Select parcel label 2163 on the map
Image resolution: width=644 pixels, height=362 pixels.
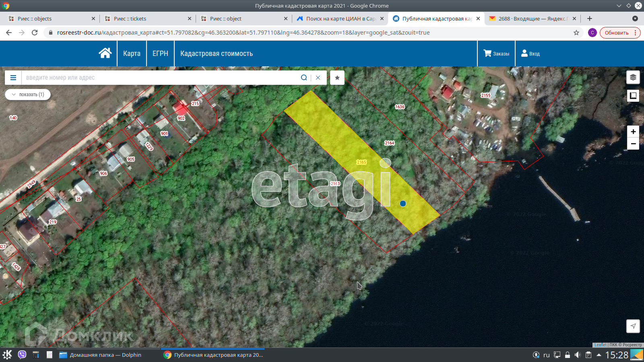pos(335,183)
